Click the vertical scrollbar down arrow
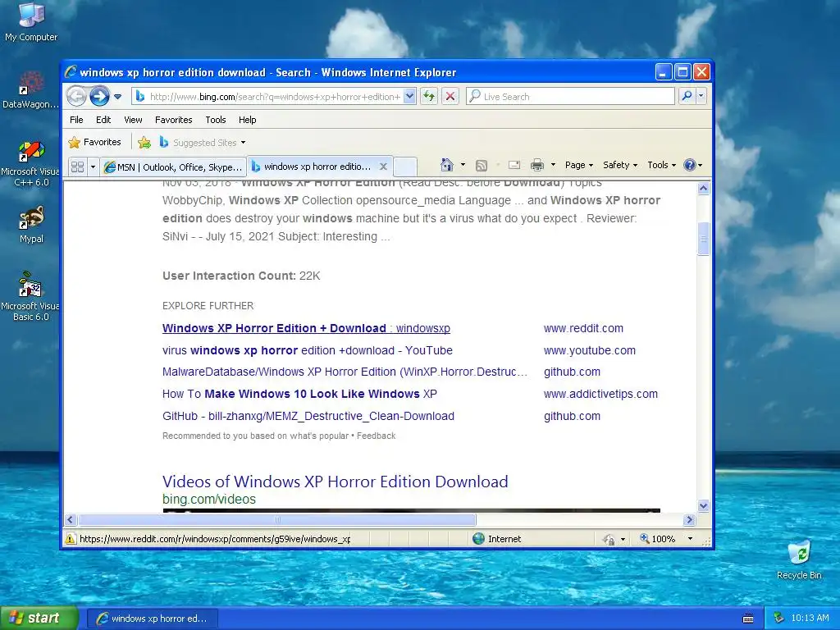 click(703, 505)
